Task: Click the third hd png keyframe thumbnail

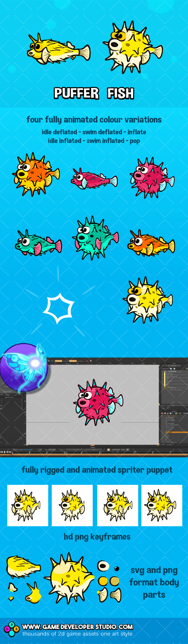Action: pyautogui.click(x=118, y=505)
